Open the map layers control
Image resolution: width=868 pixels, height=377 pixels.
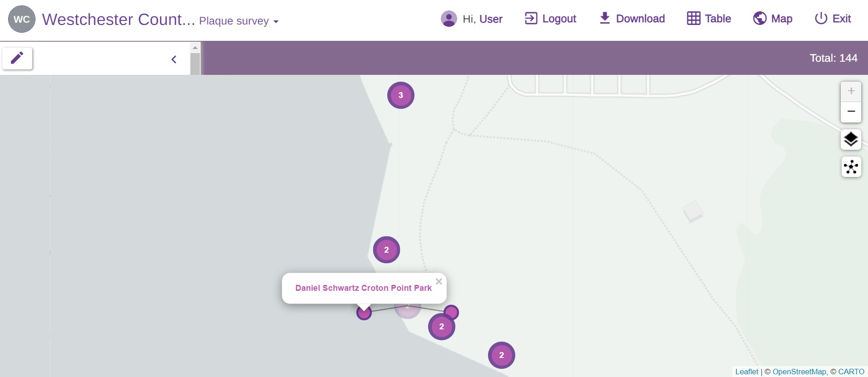click(851, 139)
